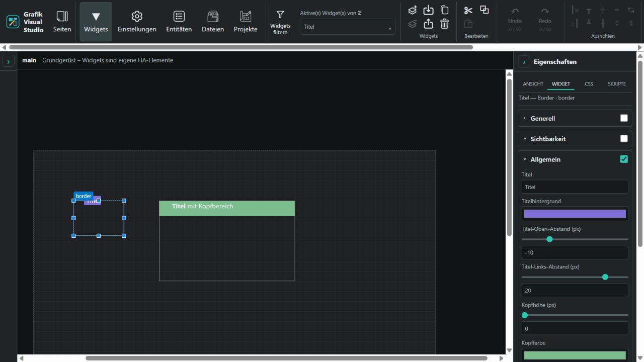Delete widget with the trash icon
The height and width of the screenshot is (362, 644).
tap(444, 24)
